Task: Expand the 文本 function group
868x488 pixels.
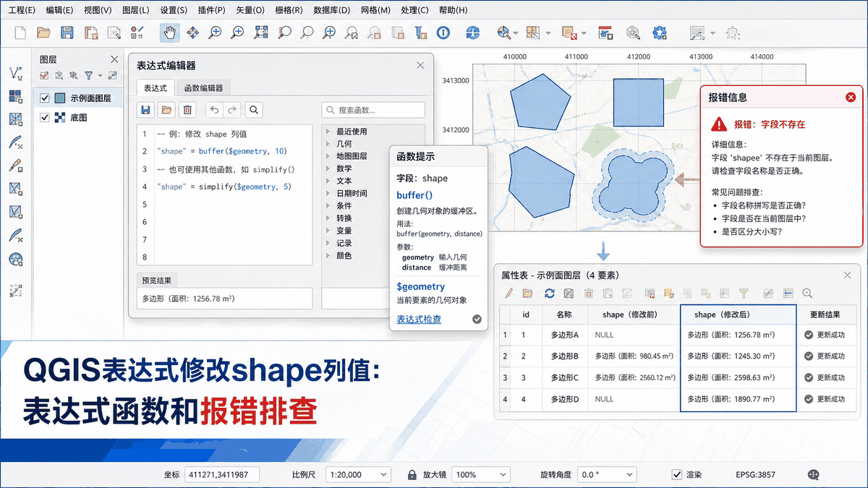Action: (x=328, y=181)
